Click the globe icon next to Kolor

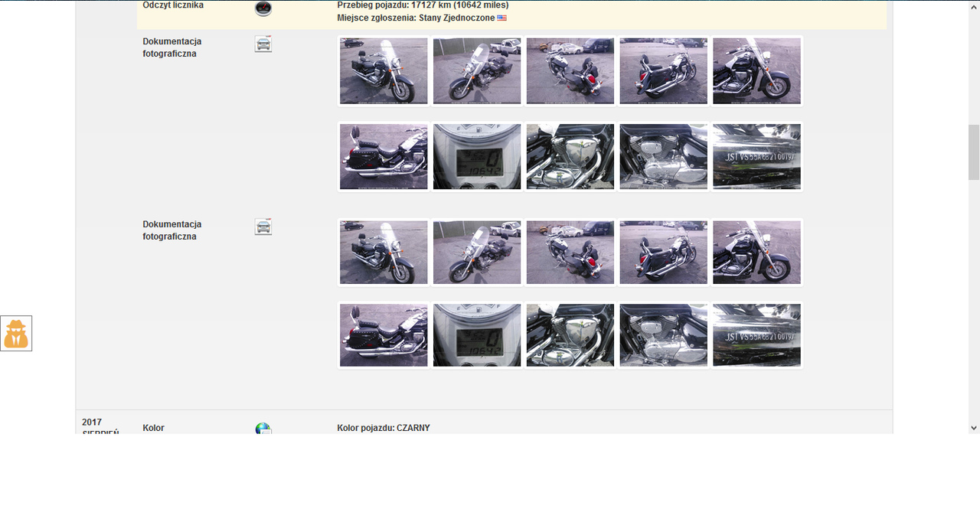[263, 429]
